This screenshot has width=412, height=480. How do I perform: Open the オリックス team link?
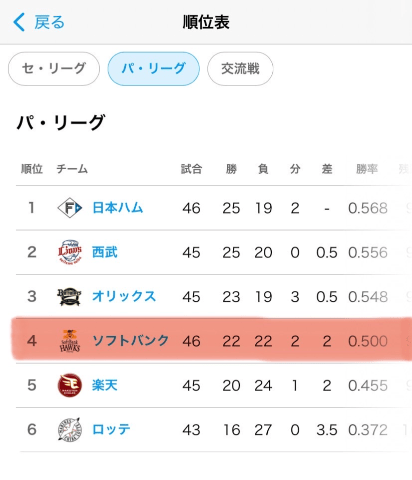click(x=124, y=296)
